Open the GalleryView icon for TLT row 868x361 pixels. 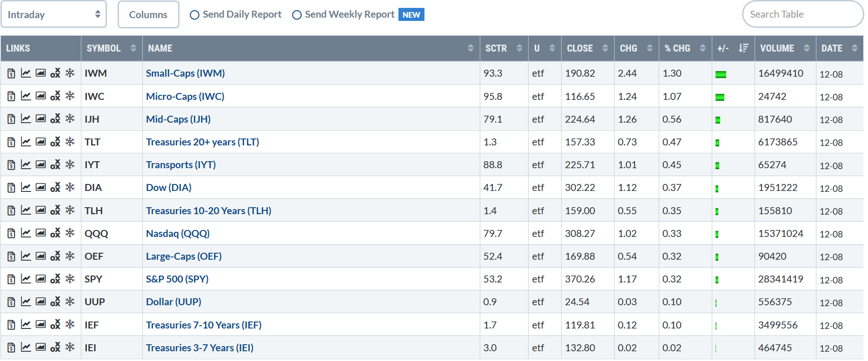41,142
